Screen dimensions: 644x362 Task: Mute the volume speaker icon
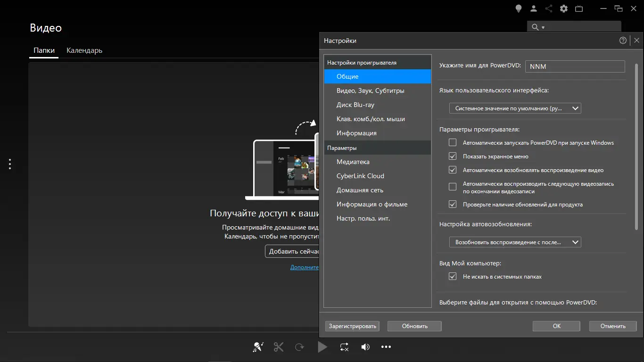tap(365, 347)
